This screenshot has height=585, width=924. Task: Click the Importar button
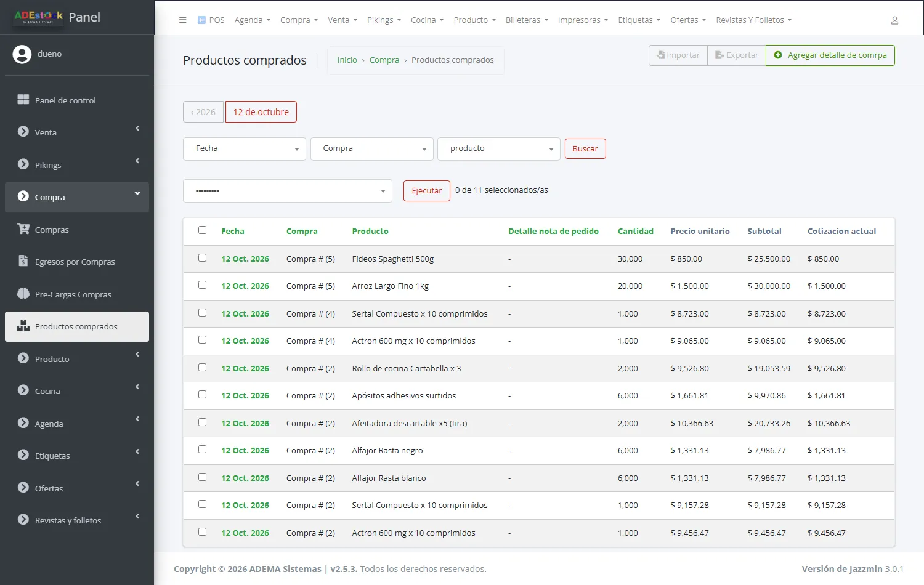pos(678,55)
